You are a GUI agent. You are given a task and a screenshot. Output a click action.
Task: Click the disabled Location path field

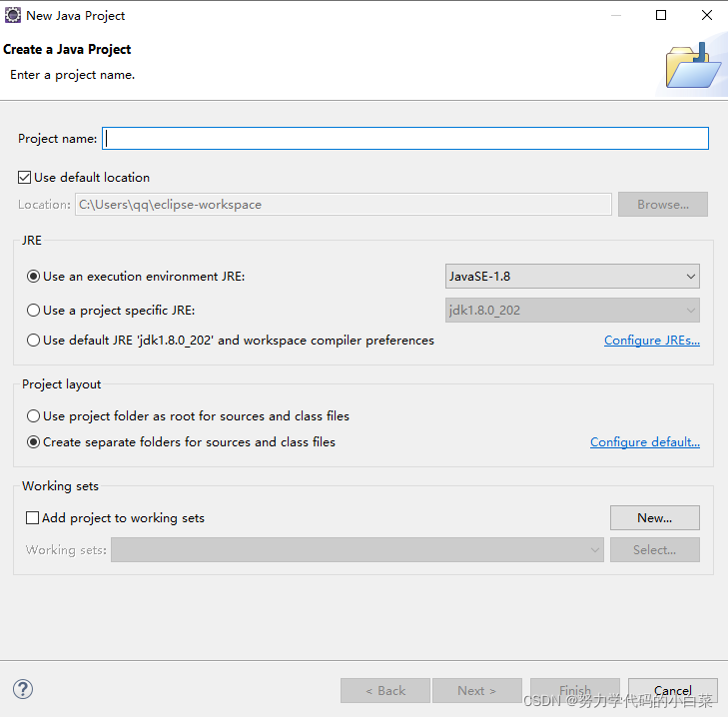[x=344, y=205]
